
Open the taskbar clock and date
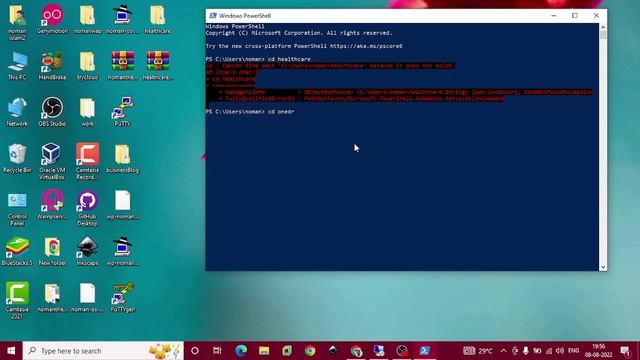[598, 351]
